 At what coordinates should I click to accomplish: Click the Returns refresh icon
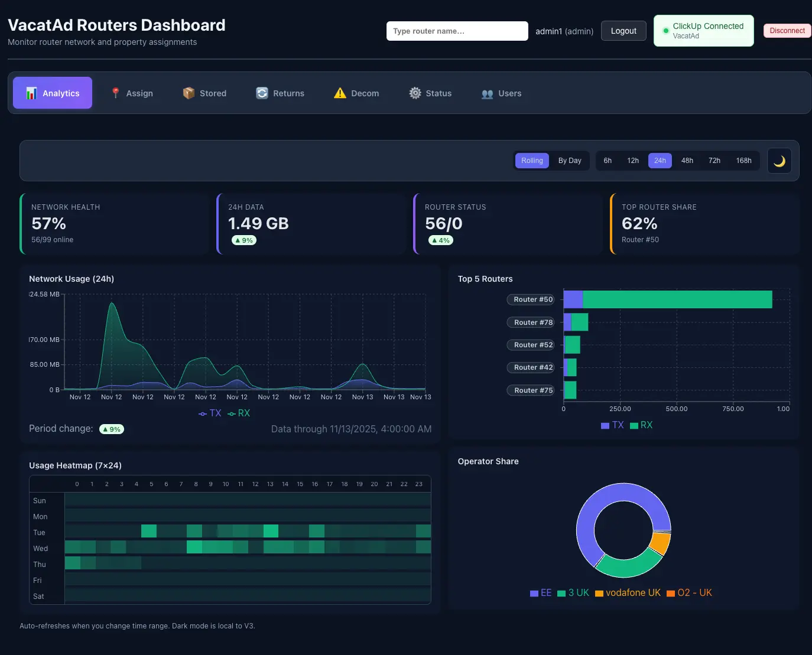click(x=262, y=93)
